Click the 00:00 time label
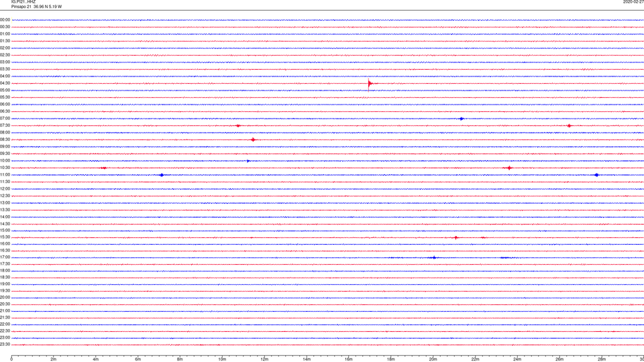The width and height of the screenshot is (644, 362). click(5, 19)
